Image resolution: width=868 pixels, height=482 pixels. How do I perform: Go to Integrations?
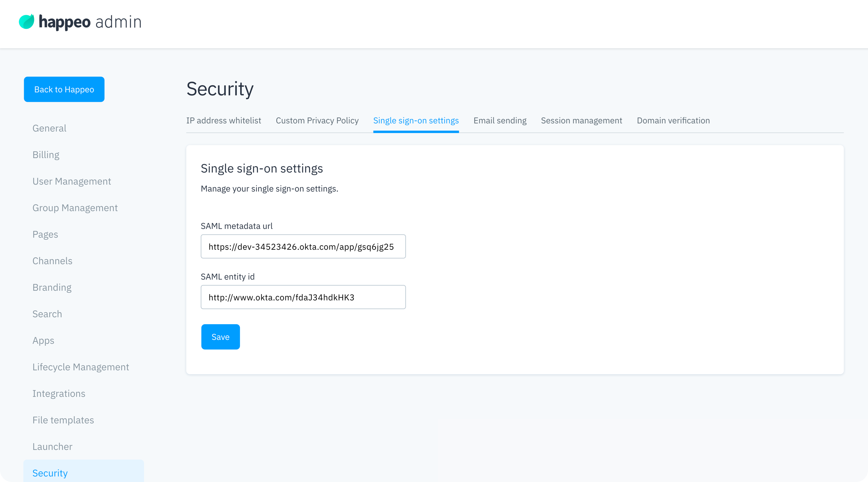(x=59, y=393)
